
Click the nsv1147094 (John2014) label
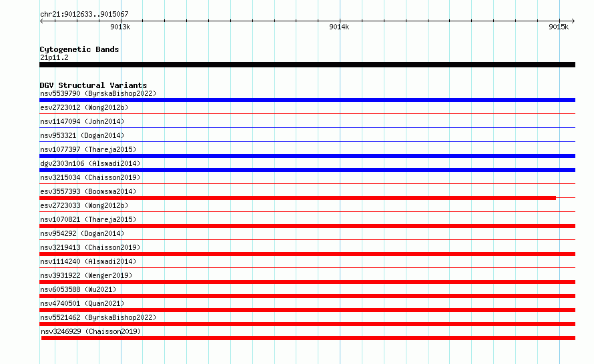[82, 121]
